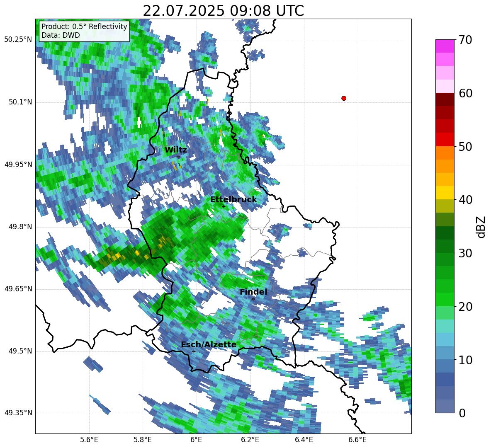The width and height of the screenshot is (491, 448).
Task: Click the 20 tick label on the colorbar
Action: click(465, 307)
